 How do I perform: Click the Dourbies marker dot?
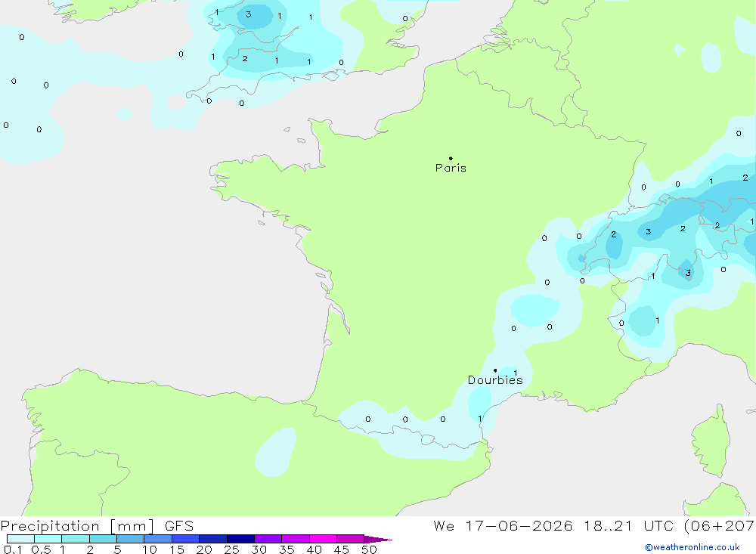point(495,370)
